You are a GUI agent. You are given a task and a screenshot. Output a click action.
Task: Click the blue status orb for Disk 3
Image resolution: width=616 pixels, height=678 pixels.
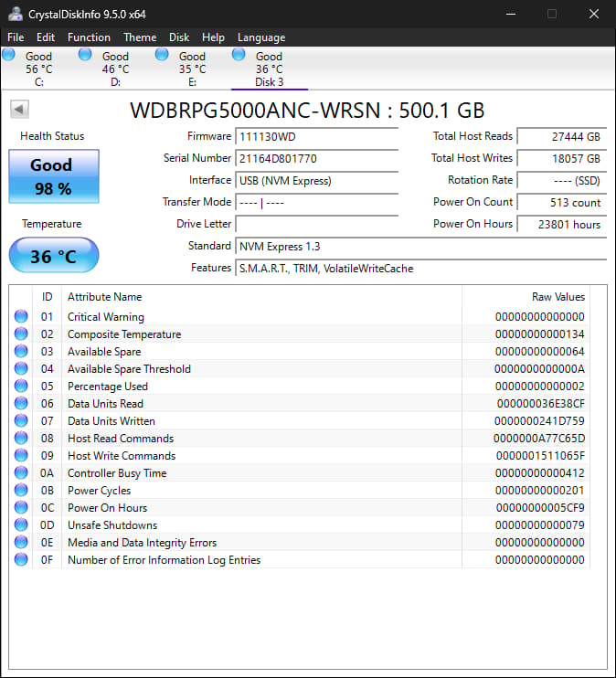239,55
